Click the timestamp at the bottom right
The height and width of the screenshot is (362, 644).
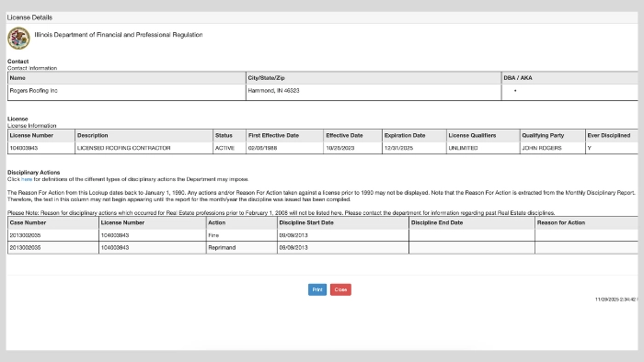point(616,300)
